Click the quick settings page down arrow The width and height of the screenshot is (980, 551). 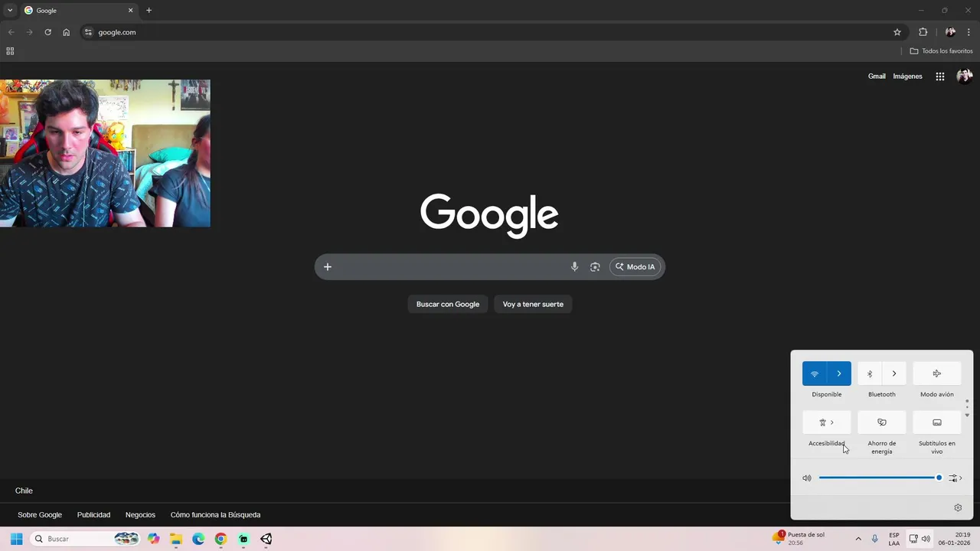[967, 415]
